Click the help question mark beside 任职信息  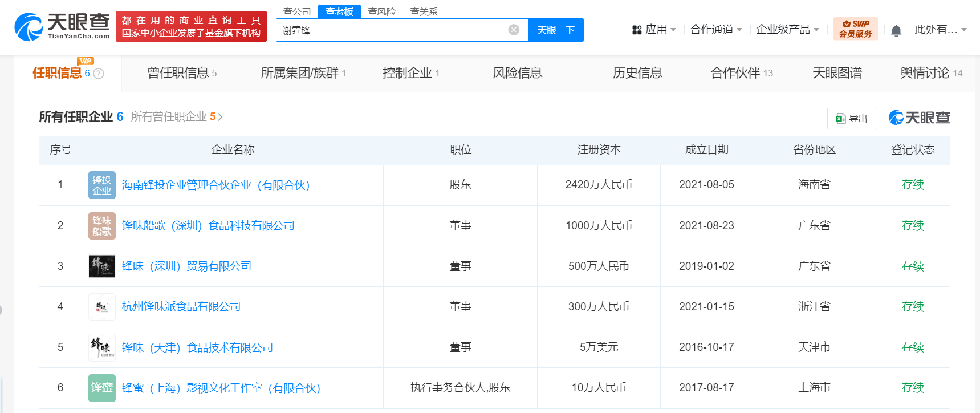pyautogui.click(x=99, y=74)
